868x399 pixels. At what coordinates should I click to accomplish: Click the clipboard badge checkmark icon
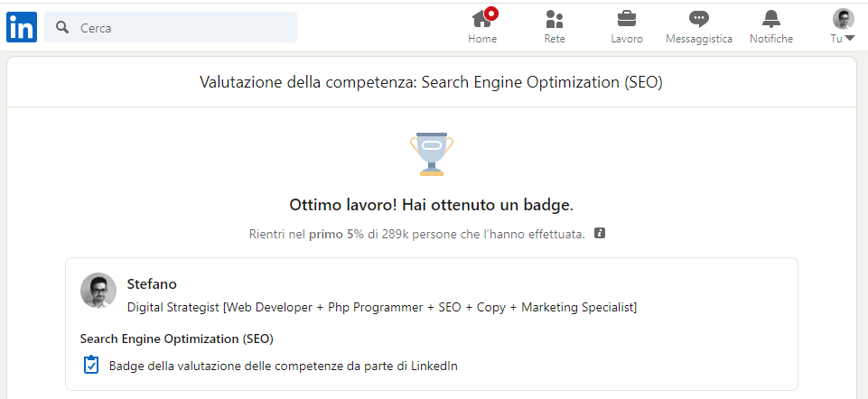tap(91, 366)
